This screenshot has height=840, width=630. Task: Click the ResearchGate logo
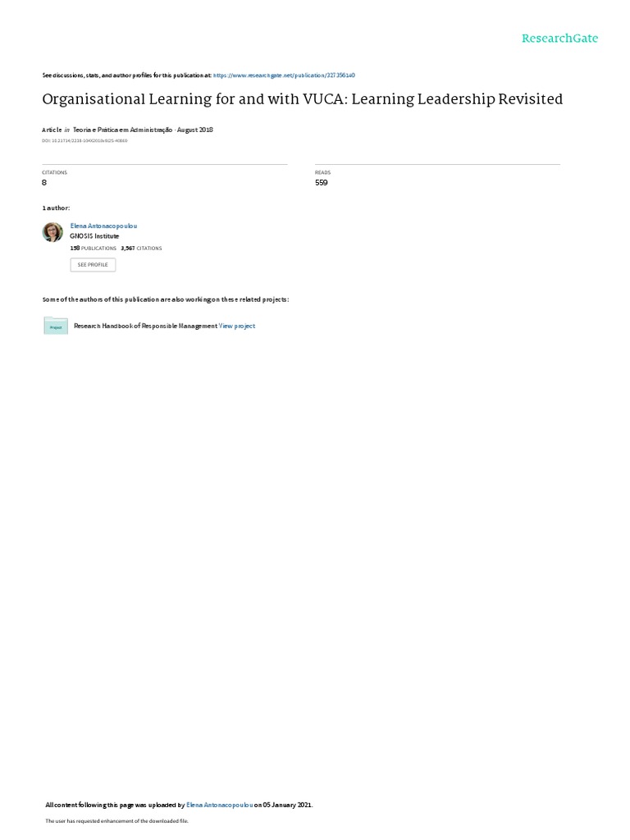click(559, 38)
